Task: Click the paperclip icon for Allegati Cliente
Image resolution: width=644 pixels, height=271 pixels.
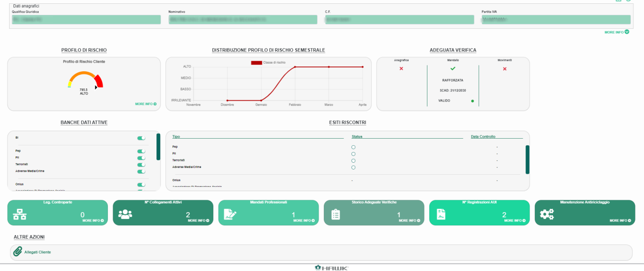Action: coord(18,252)
